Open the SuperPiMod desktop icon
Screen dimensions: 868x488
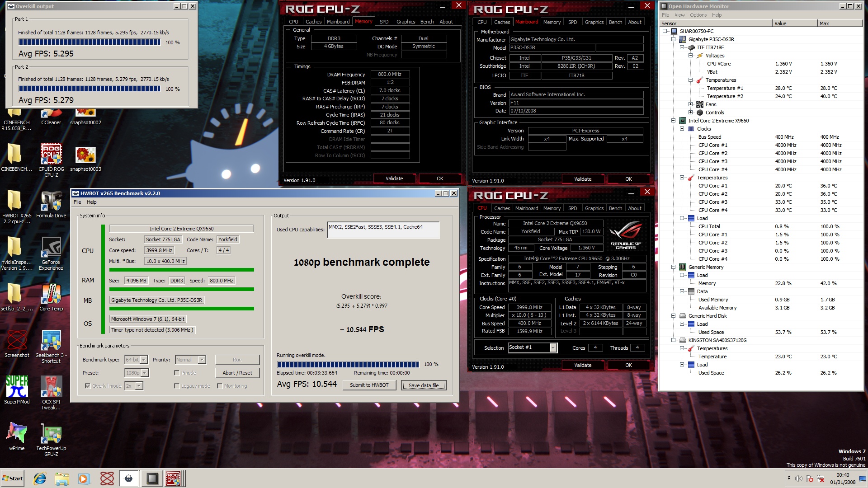click(17, 389)
